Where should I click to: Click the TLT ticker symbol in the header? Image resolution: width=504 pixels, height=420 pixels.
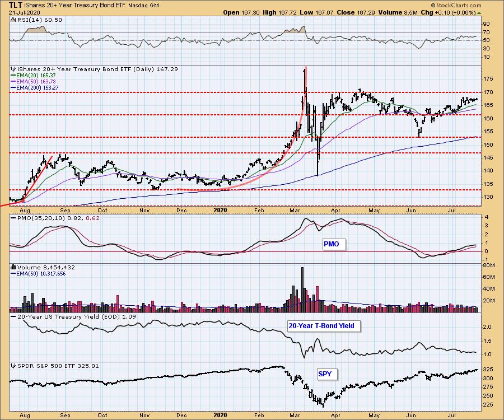(16, 5)
